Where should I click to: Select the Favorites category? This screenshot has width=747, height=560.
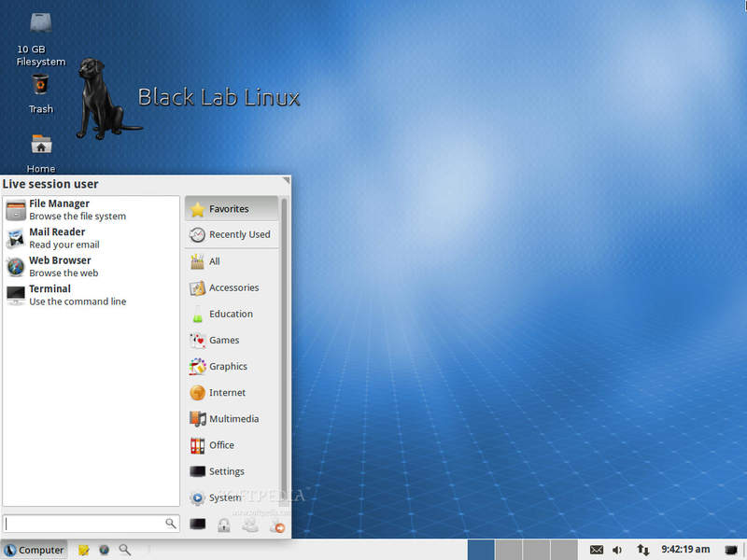(232, 208)
